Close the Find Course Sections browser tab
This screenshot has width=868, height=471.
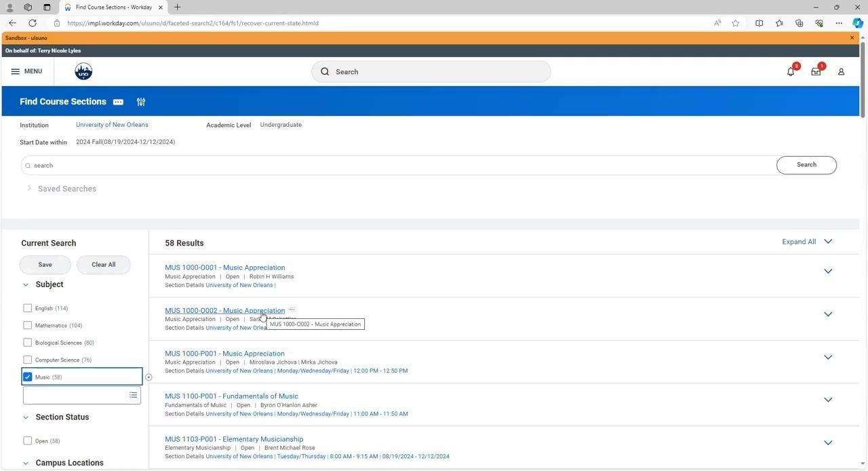click(x=161, y=7)
